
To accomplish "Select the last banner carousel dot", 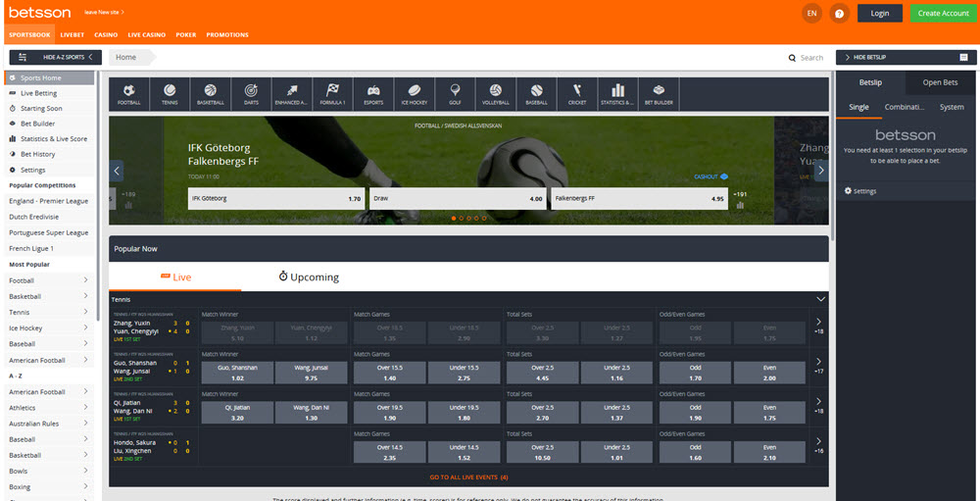I will (x=484, y=219).
